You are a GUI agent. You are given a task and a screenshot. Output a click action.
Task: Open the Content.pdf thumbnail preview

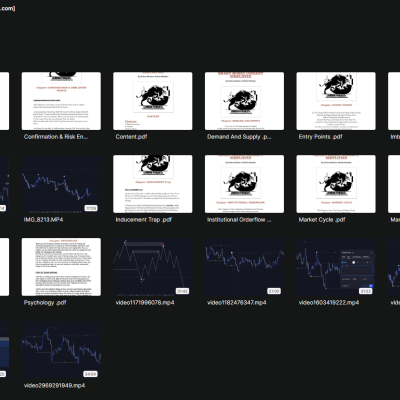(153, 101)
